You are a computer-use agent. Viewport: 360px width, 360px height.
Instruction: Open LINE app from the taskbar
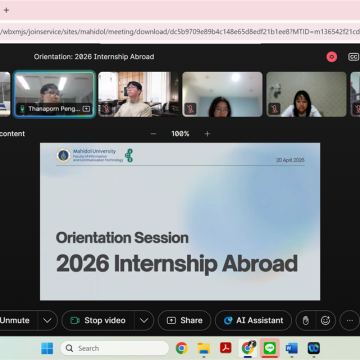click(x=270, y=348)
